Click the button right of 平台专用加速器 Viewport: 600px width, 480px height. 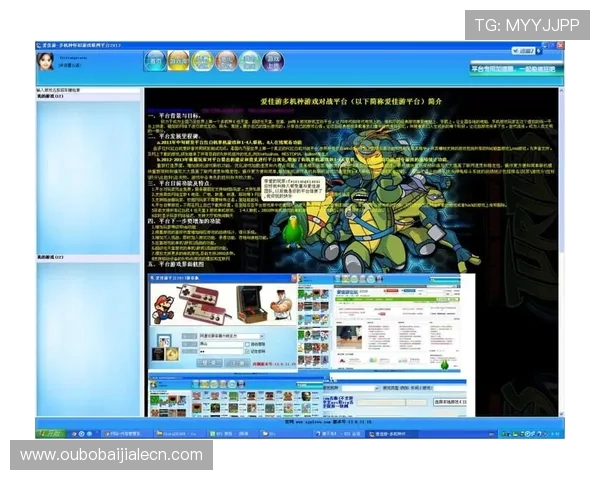[542, 69]
